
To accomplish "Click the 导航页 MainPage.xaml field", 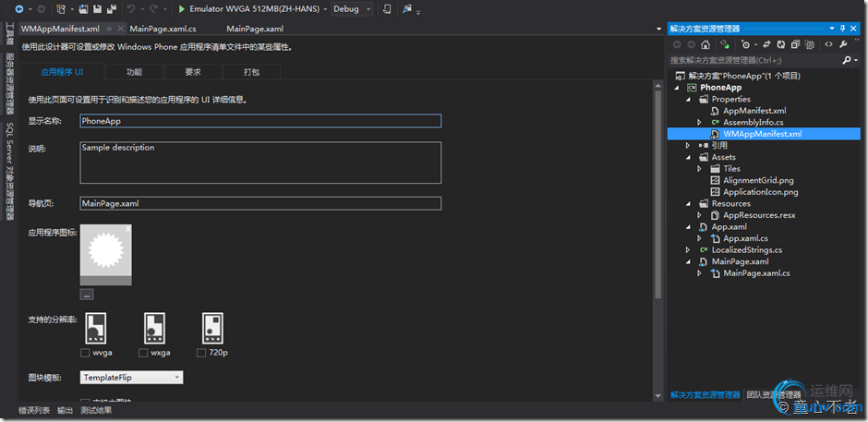I will point(260,204).
